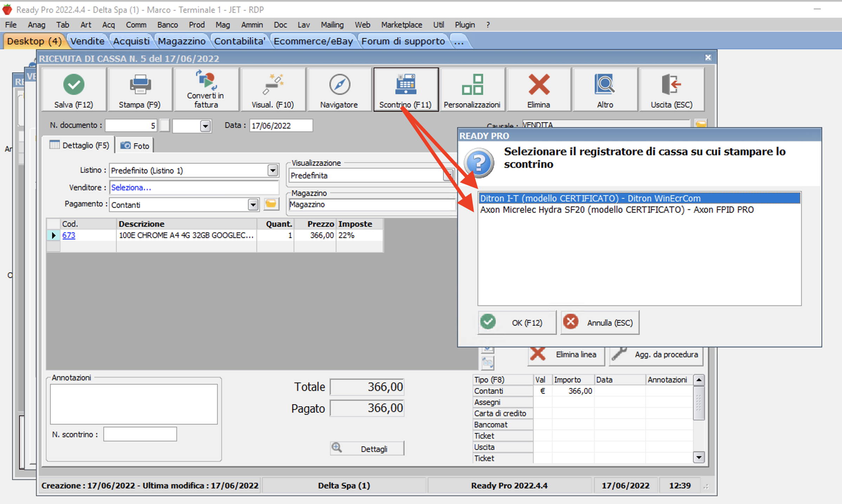Click the N. scontrino input field
This screenshot has width=842, height=504.
[x=140, y=434]
